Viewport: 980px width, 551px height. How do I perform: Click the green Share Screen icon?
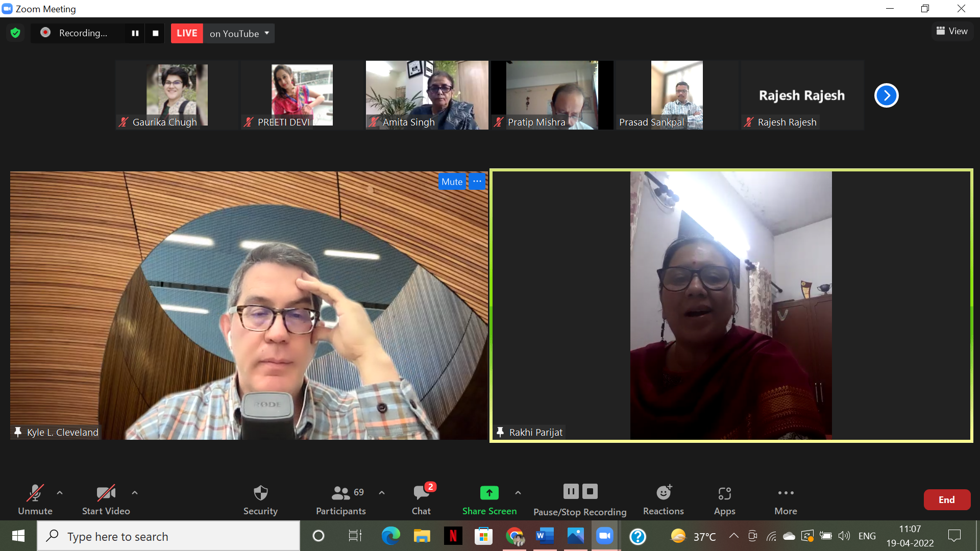pyautogui.click(x=489, y=493)
